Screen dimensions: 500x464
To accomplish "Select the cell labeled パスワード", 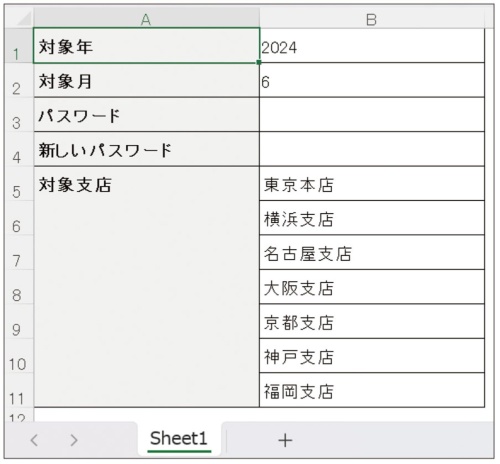I will [x=146, y=115].
